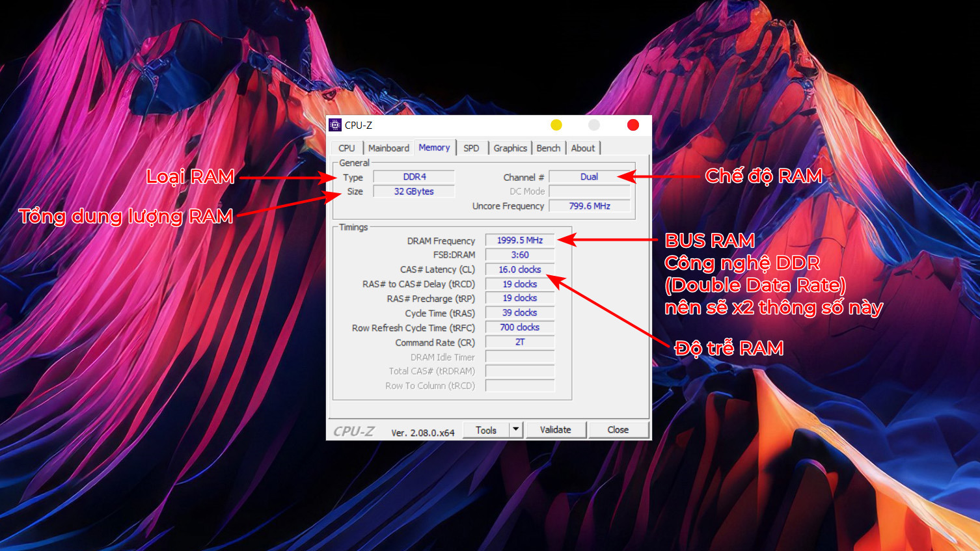The width and height of the screenshot is (980, 551).
Task: Open the Graphics tab
Action: coord(510,148)
